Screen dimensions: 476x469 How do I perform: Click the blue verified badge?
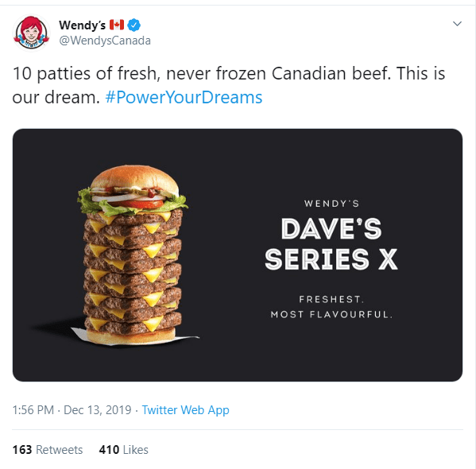[134, 25]
